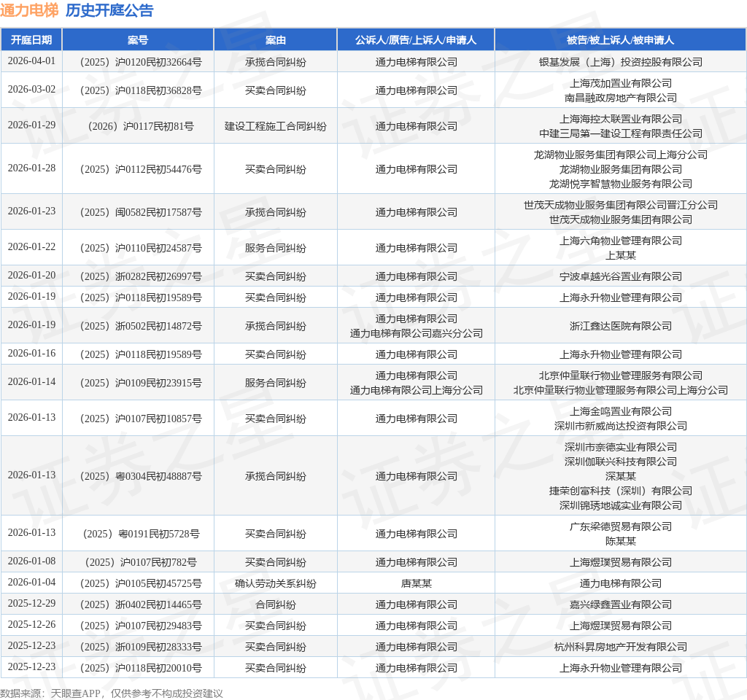747x700 pixels.
Task: Click plaintiff 通力电梯有限公司嘉兴分公司
Action: pos(416,333)
